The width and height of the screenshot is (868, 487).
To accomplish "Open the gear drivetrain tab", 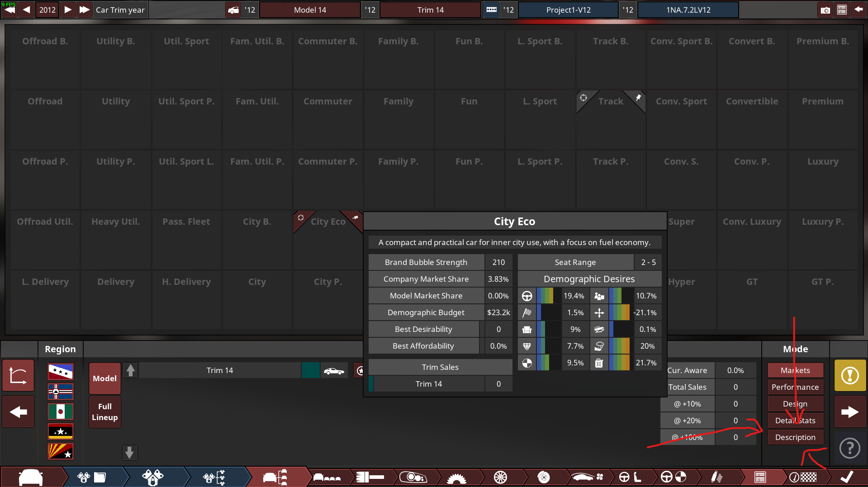I will click(x=457, y=477).
